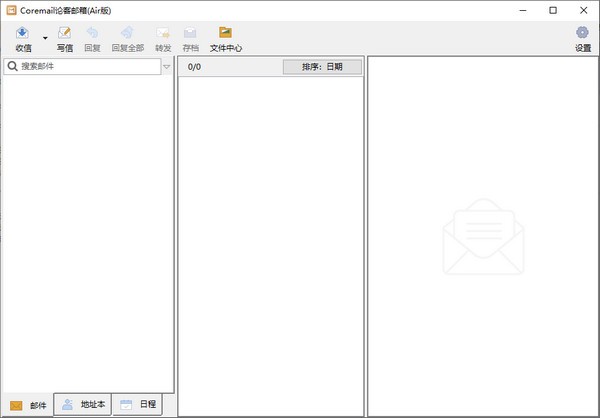Image resolution: width=600 pixels, height=418 pixels.
Task: Click the Coremail app icon in the title bar
Action: pyautogui.click(x=10, y=10)
